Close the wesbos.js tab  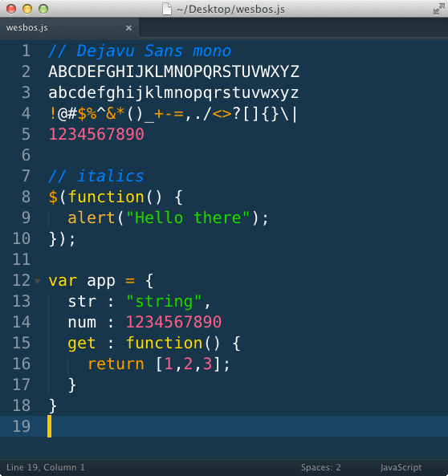pos(128,28)
